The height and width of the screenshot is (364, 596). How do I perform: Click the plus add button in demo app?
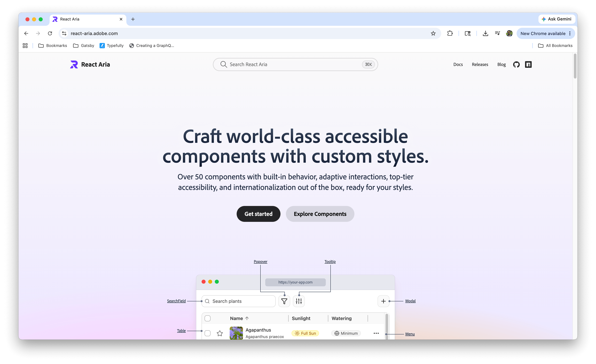383,301
